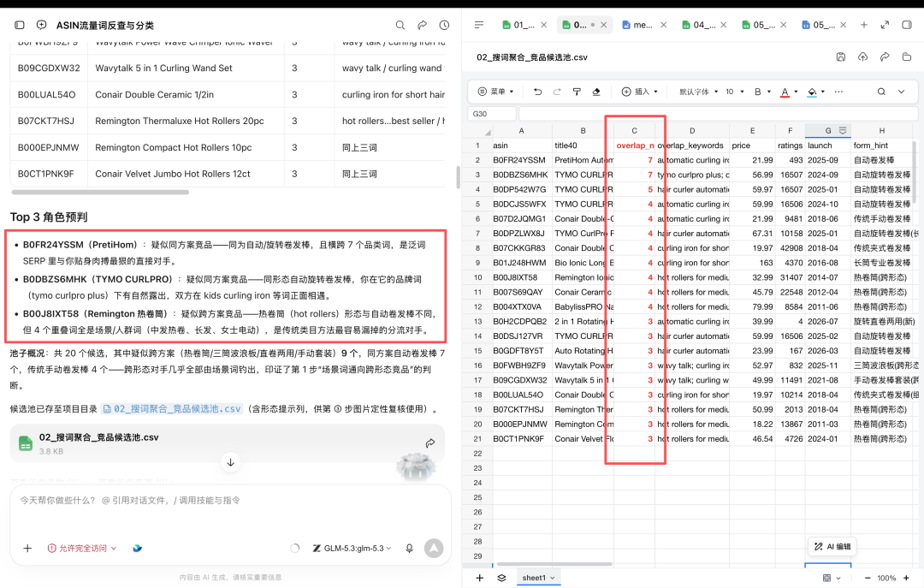Screen dimensions: 924x588
Task: Open the 菜单 dropdown in spreadsheet toolbar
Action: coord(495,92)
